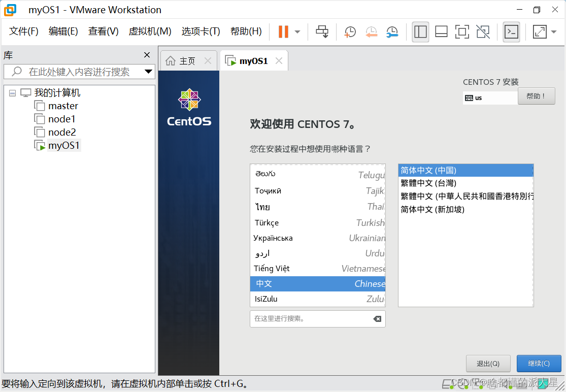This screenshot has width=566, height=392.
Task: Open the 虚拟机(M) menu
Action: point(150,31)
